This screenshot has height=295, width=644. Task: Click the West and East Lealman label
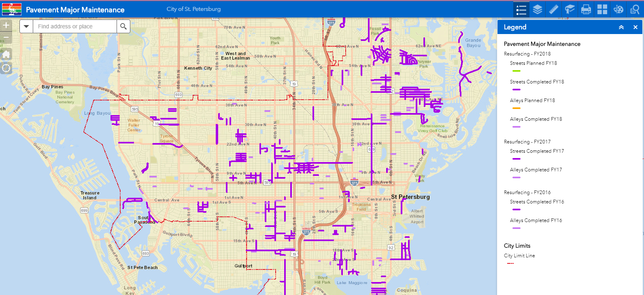pyautogui.click(x=236, y=56)
